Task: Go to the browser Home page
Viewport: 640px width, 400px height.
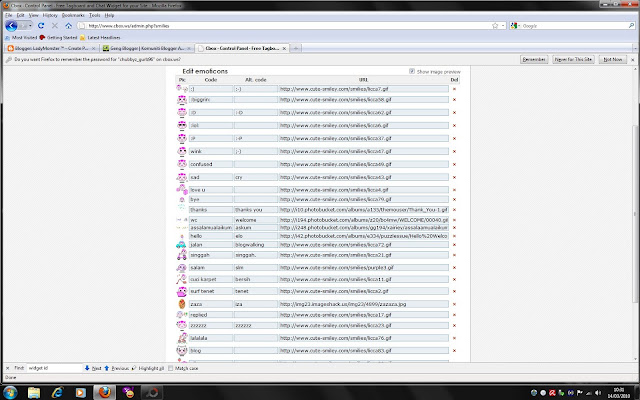Action: [x=69, y=26]
